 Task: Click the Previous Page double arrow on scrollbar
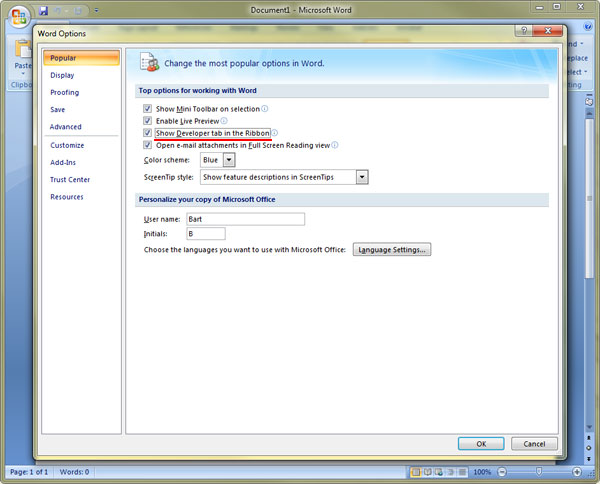(589, 438)
